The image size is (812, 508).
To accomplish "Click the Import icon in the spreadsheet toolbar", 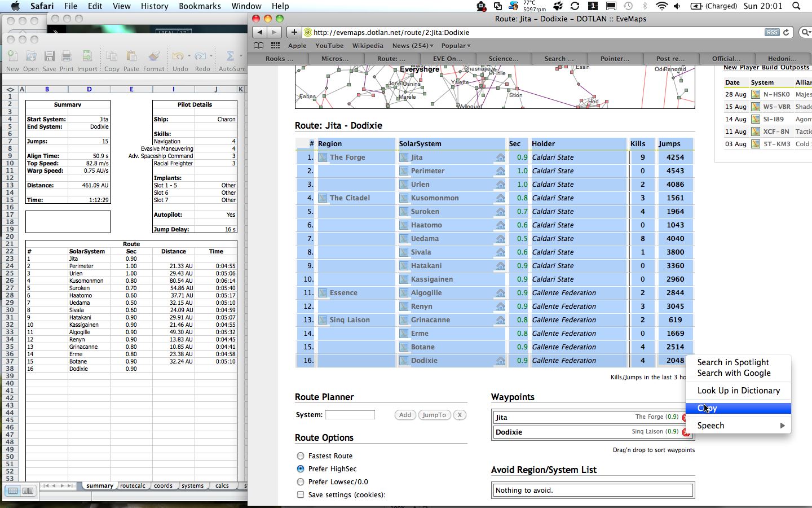I will coord(87,56).
